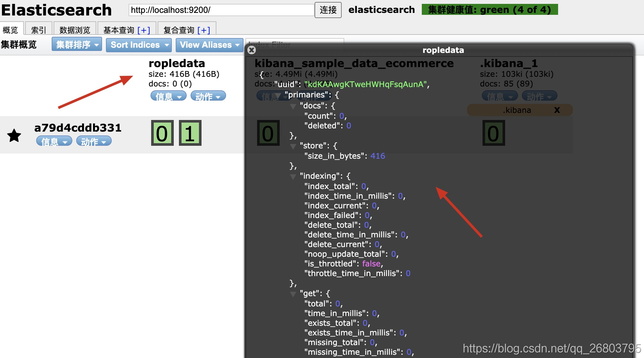Image resolution: width=644 pixels, height=358 pixels.
Task: Collapse the "store" JSON node
Action: pos(293,146)
